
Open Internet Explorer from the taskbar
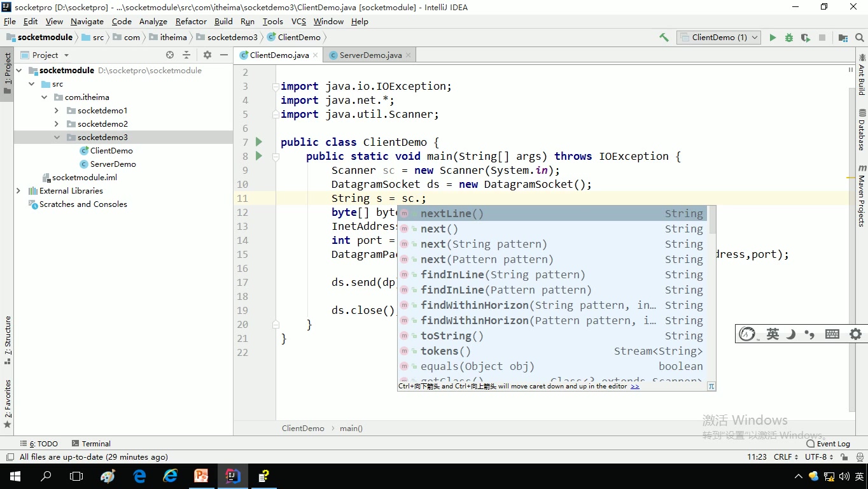click(x=171, y=476)
